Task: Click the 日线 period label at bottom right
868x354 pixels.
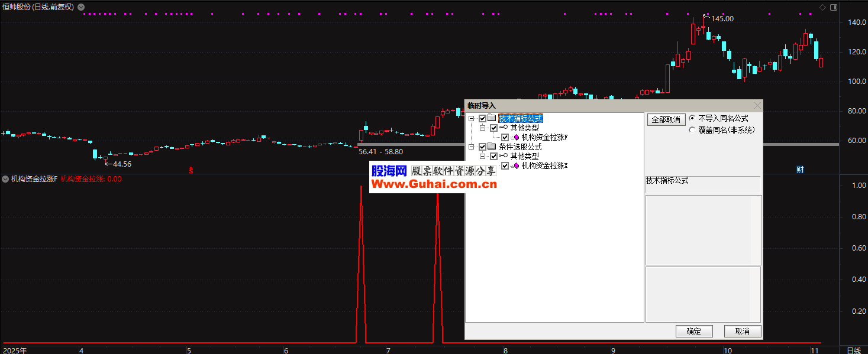Action: (x=853, y=350)
